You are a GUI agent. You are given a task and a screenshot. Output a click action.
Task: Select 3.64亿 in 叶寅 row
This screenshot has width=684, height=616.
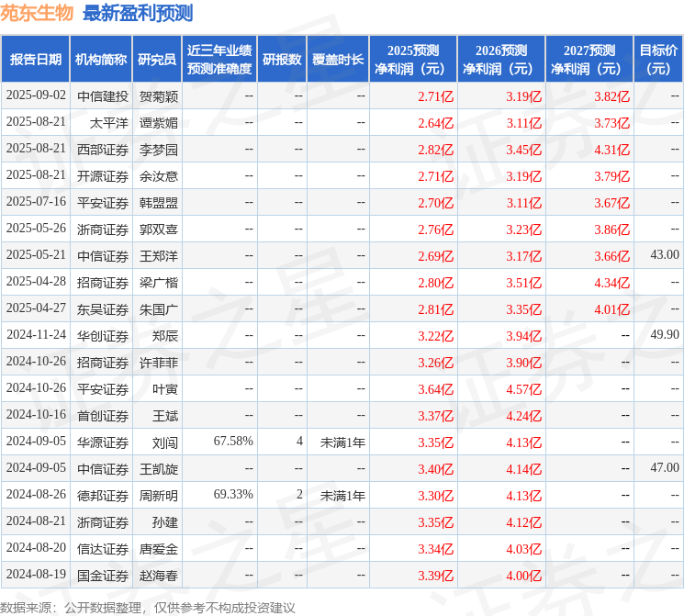click(435, 389)
